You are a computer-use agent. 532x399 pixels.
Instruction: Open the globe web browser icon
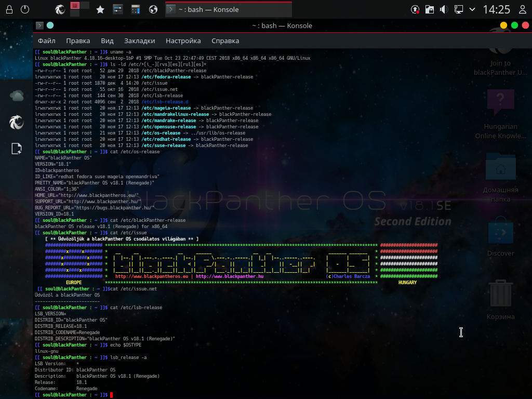pyautogui.click(x=153, y=9)
